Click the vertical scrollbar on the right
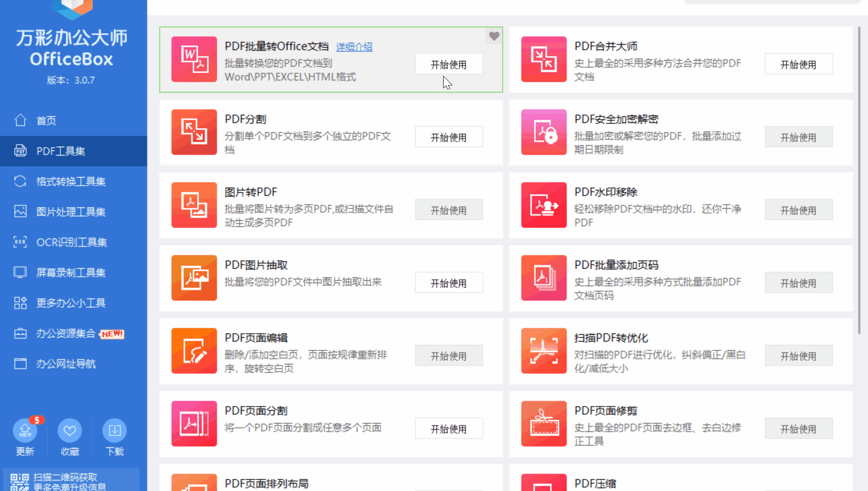 pyautogui.click(x=859, y=180)
